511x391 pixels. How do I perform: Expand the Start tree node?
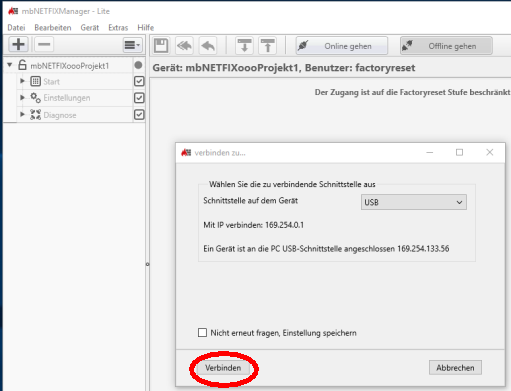coord(22,81)
